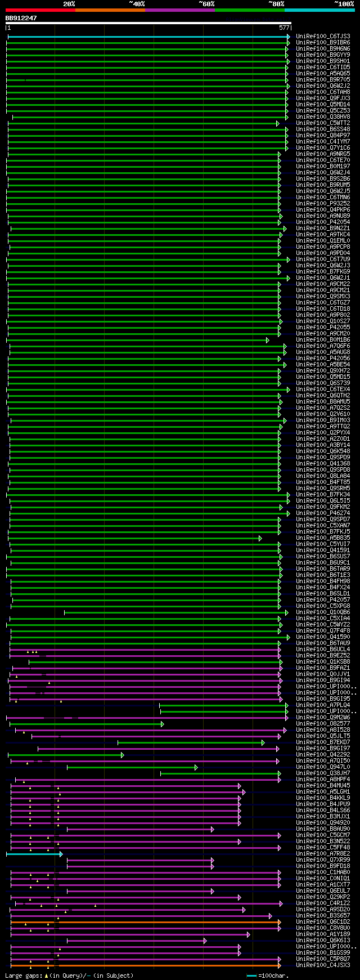The width and height of the screenshot is (360, 980).
Task: Open hit UniRef100_Q1EML0
Action: point(323,241)
